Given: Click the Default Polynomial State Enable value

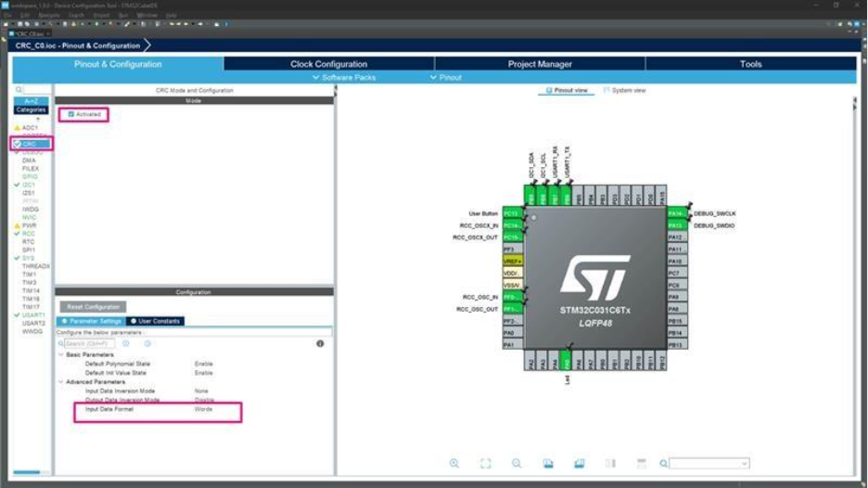Looking at the screenshot, I should (204, 364).
